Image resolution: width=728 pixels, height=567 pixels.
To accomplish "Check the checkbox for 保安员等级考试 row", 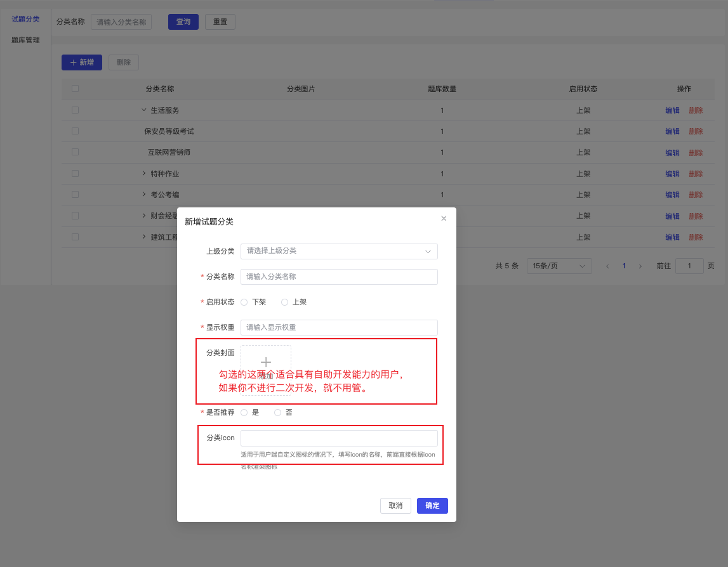I will (75, 131).
